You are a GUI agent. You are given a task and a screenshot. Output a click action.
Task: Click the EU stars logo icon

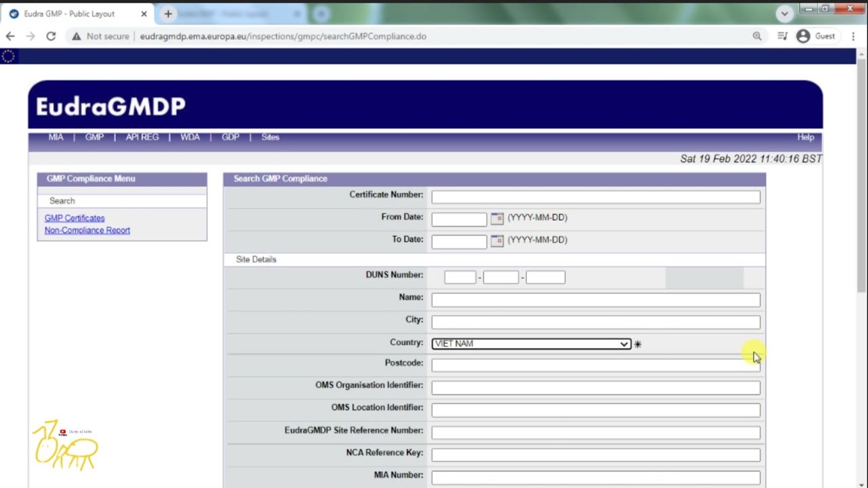click(8, 56)
